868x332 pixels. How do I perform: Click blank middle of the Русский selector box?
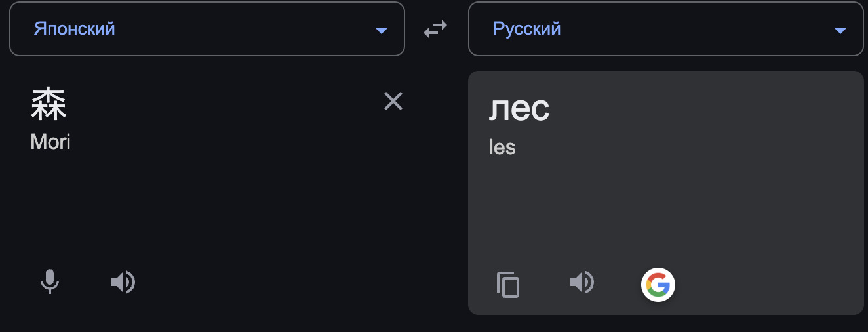tap(695, 29)
